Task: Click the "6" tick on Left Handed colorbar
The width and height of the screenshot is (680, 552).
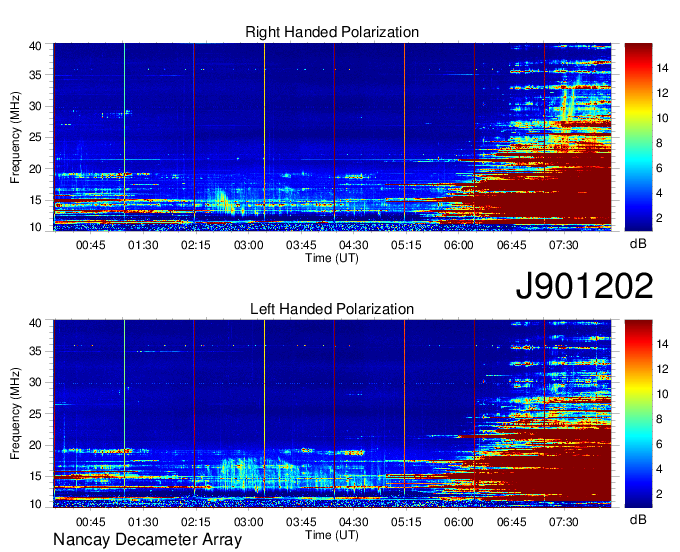Action: coord(659,444)
